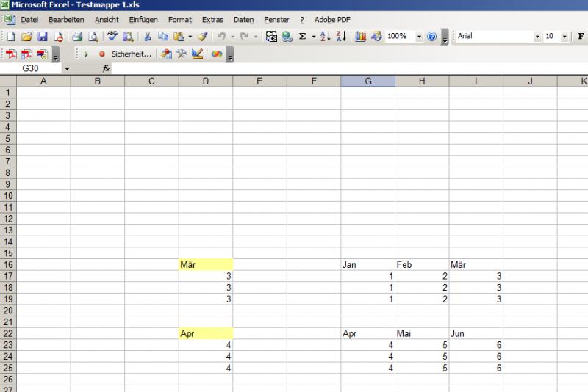Screen dimensions: 588x392
Task: Cut selection with scissors icon
Action: point(148,36)
